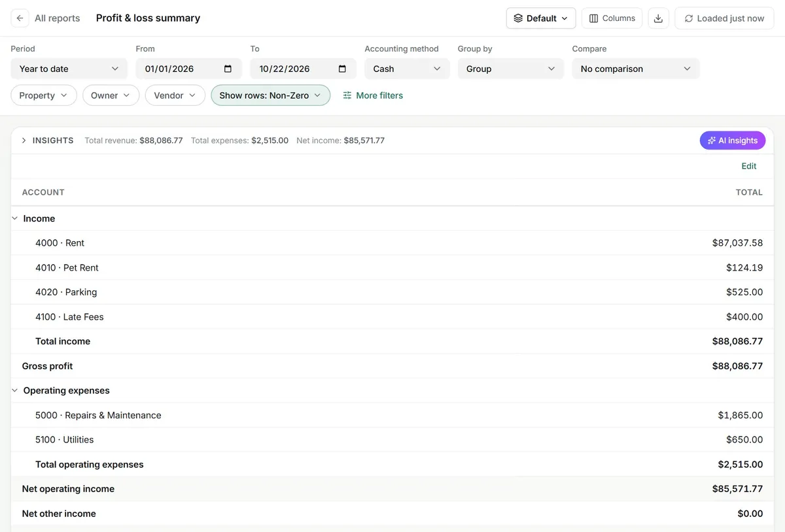785x532 pixels.
Task: Click the back arrow icon
Action: [20, 18]
